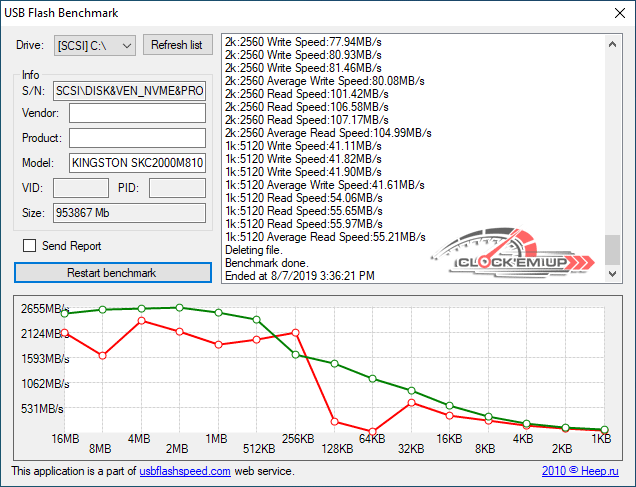Screen dimensions: 636x487
Task: Click the green data point at 16MB
Action: click(65, 313)
